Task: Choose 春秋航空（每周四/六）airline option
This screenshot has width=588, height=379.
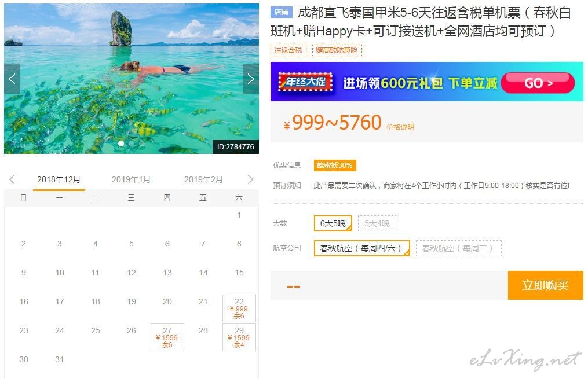Action: pos(362,248)
